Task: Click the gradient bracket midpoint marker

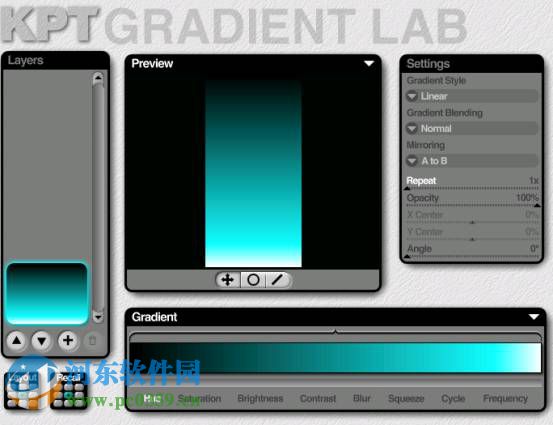Action: tap(335, 331)
